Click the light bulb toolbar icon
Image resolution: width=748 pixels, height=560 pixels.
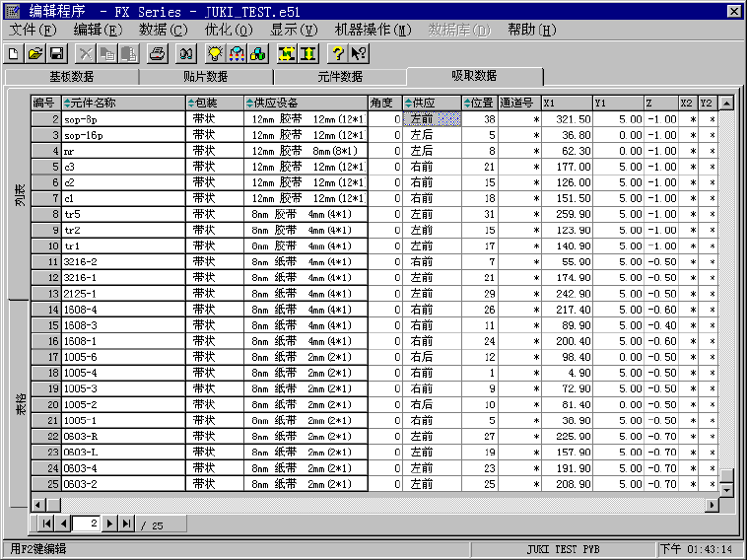click(213, 52)
